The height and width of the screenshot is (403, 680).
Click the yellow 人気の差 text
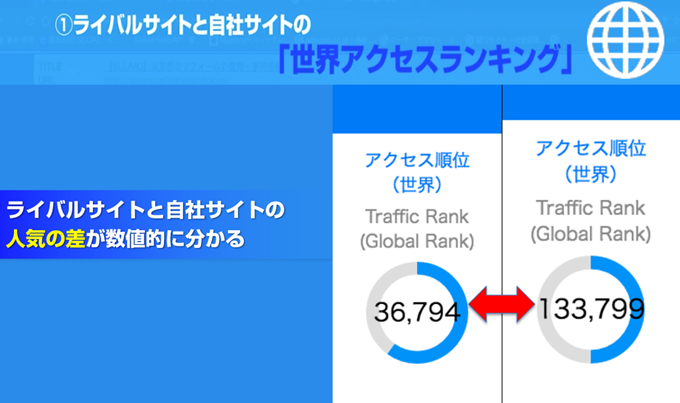pos(45,239)
